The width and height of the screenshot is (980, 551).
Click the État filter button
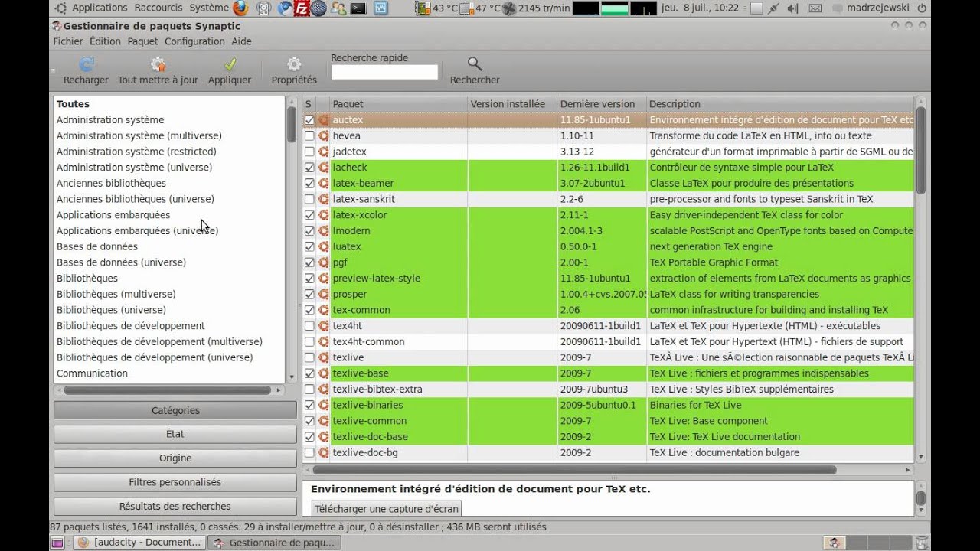[175, 434]
